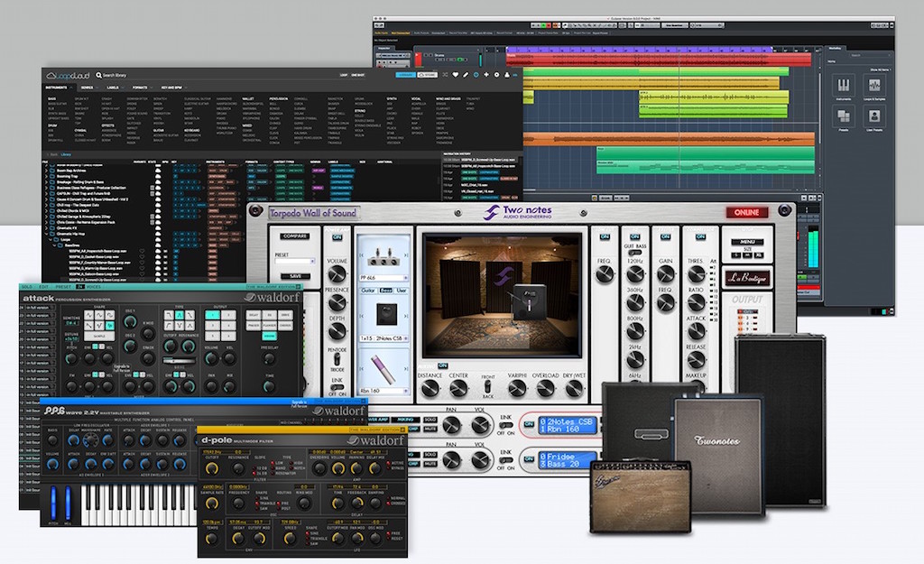Click the plus icon in Loopcloud toolbar
This screenshot has width=924, height=564.
coord(486,75)
